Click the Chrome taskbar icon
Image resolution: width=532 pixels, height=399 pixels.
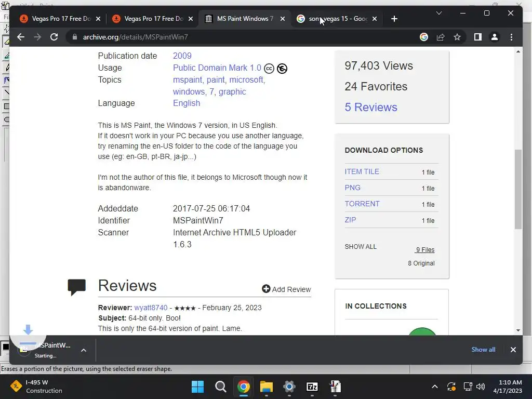243,387
